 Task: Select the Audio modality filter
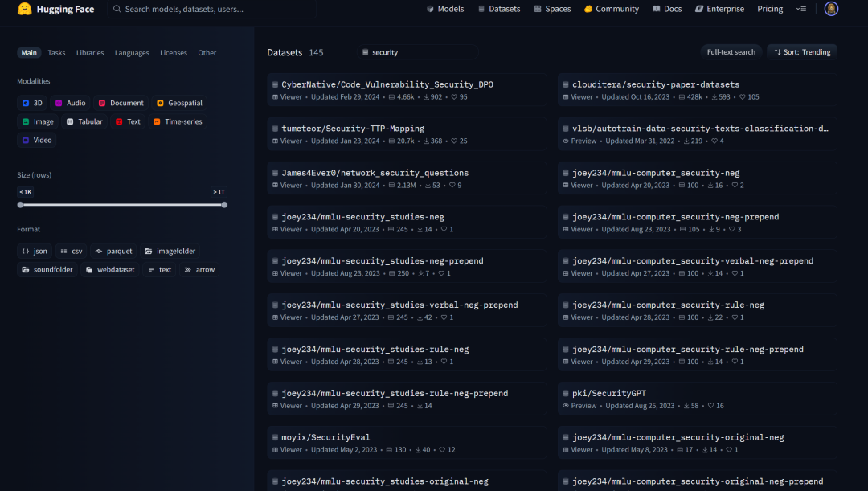click(70, 103)
